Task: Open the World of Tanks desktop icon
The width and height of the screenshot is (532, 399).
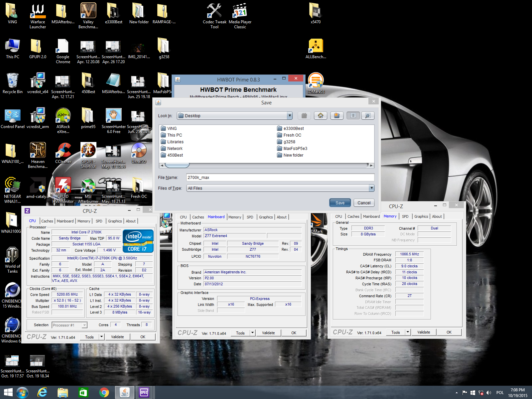Action: tap(13, 260)
